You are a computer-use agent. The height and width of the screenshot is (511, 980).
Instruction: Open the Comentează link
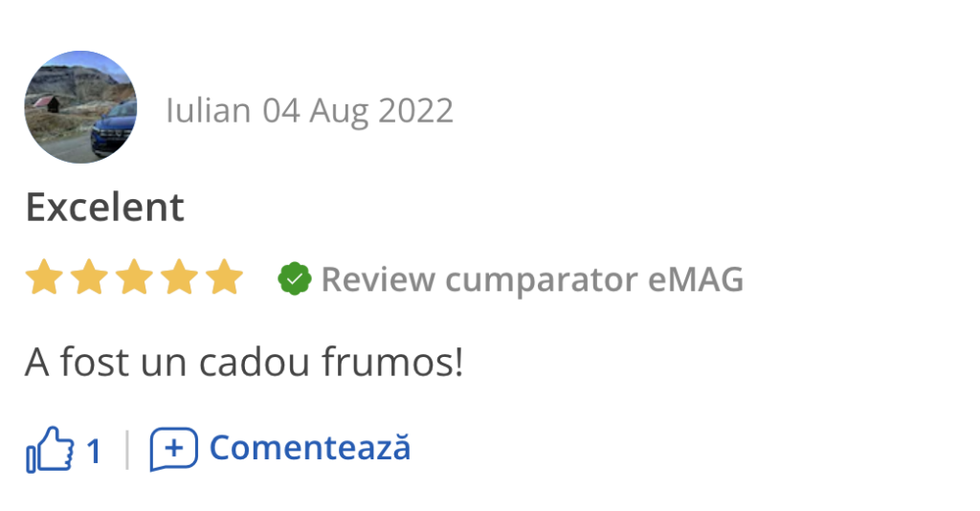310,449
